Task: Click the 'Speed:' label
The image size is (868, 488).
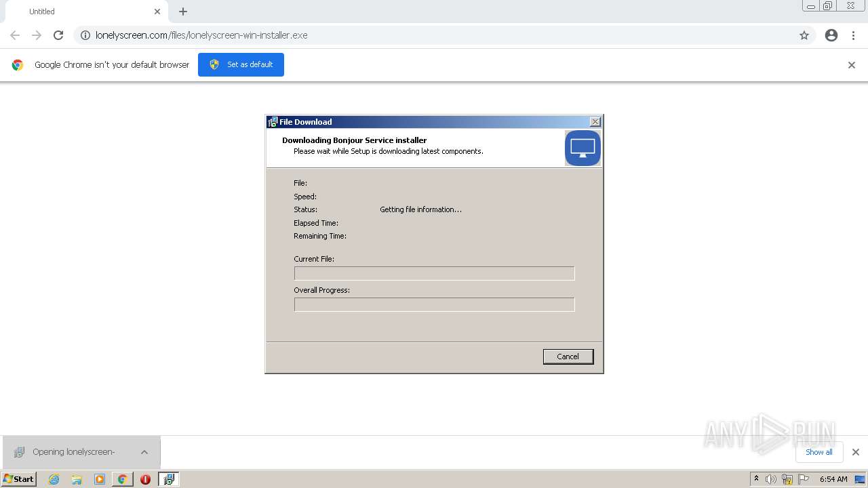Action: tap(305, 197)
